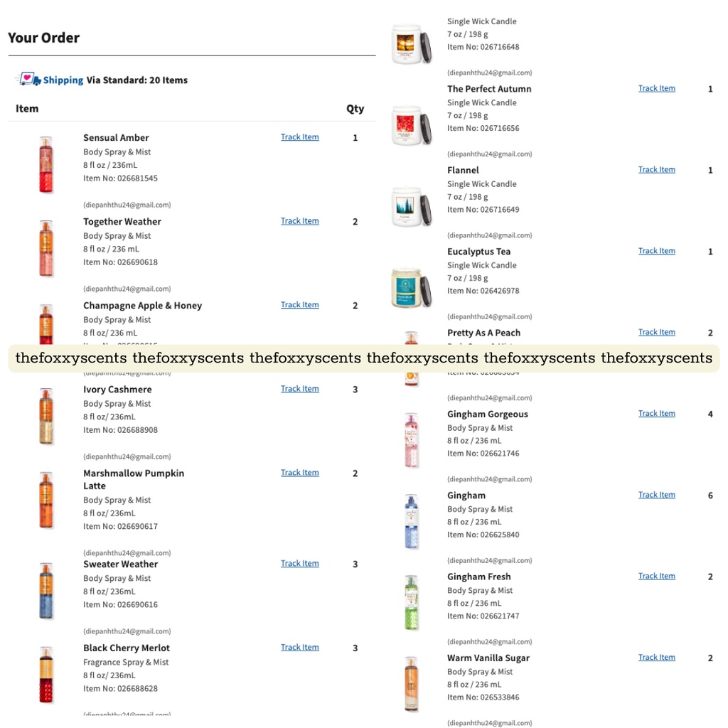Click the item number for Marshmallow Pumpkin Latte
728x728 pixels.
(119, 526)
